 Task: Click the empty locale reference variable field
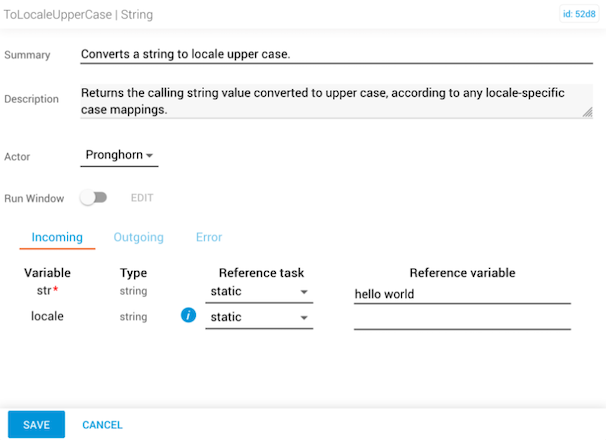462,319
